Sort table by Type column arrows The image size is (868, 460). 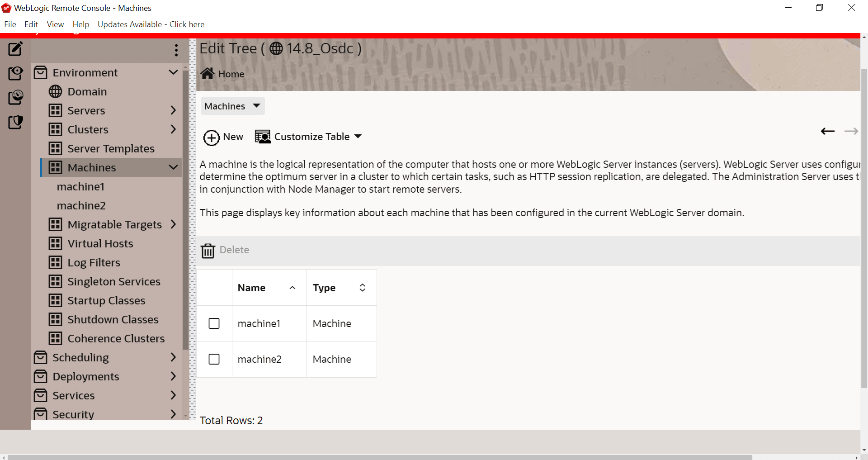[x=363, y=288]
